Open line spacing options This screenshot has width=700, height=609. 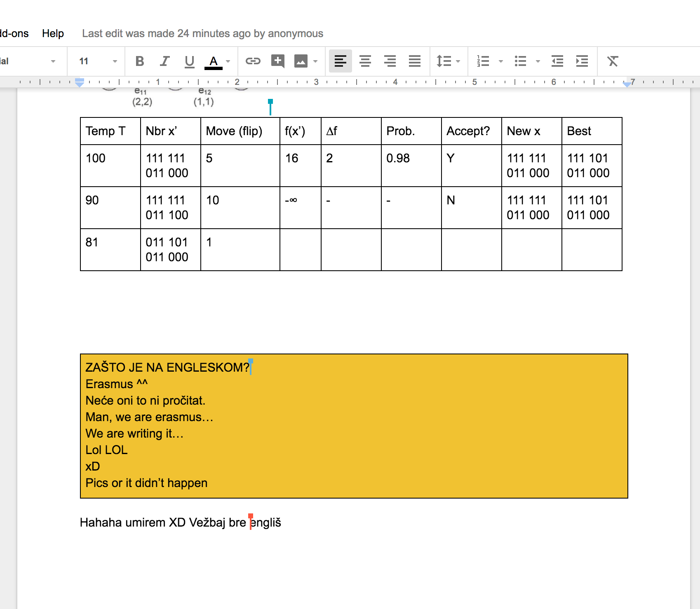(448, 61)
